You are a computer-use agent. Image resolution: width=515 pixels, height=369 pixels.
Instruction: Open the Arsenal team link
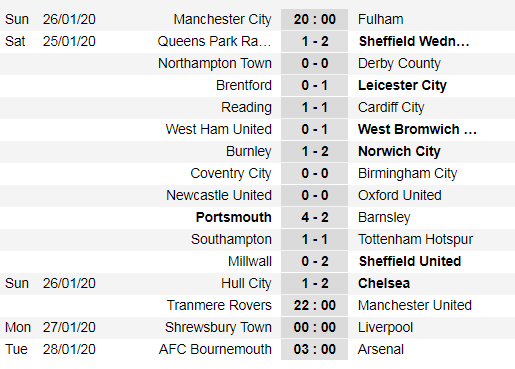click(x=381, y=349)
